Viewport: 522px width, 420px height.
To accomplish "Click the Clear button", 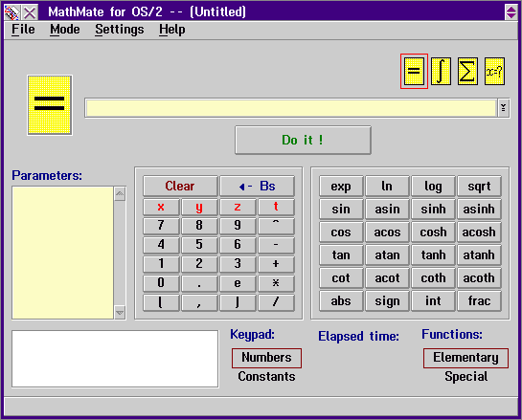I will pyautogui.click(x=180, y=186).
